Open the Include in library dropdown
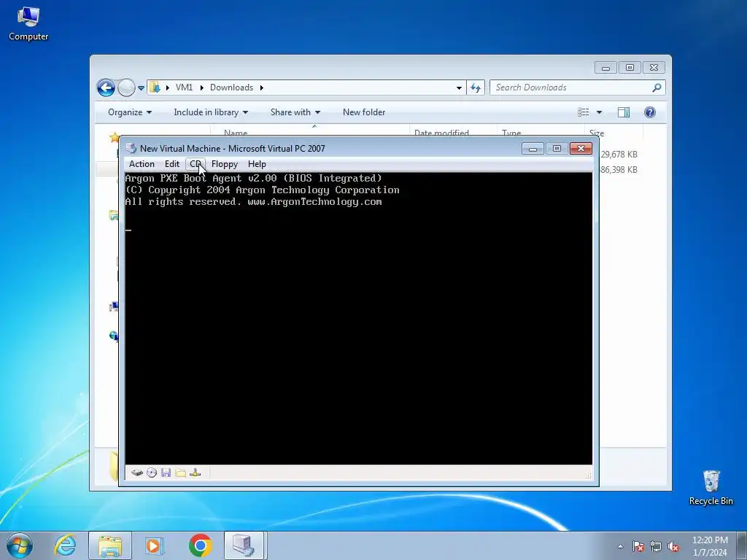The width and height of the screenshot is (747, 560). point(211,112)
